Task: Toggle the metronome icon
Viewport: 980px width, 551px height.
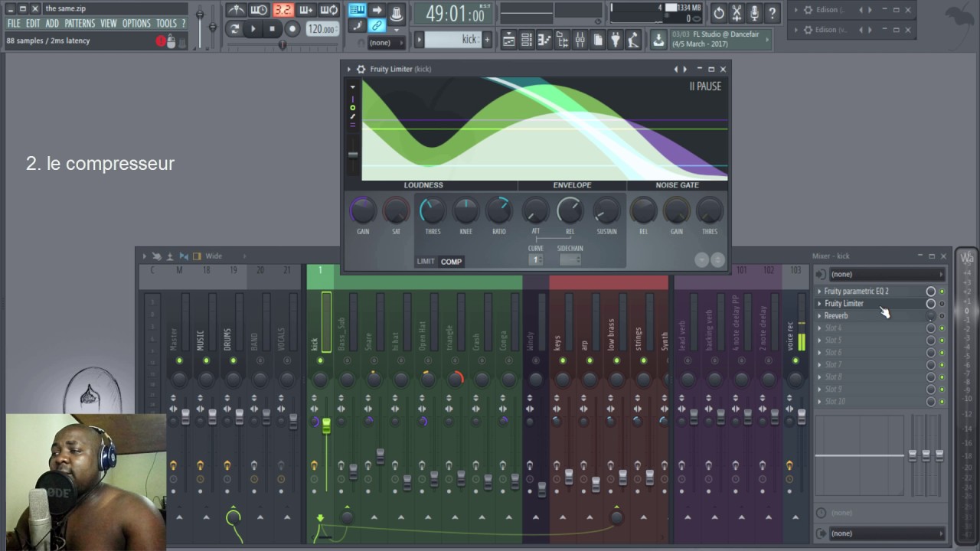Action: (x=237, y=10)
